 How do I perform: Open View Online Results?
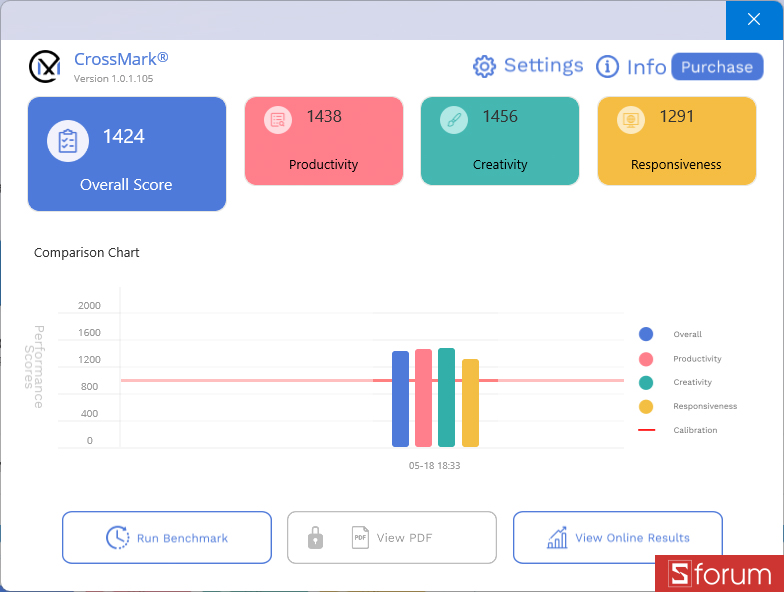(x=618, y=538)
